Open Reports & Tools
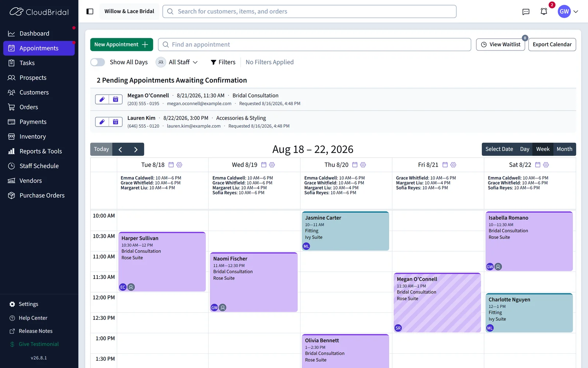The image size is (588, 368). coord(39,151)
